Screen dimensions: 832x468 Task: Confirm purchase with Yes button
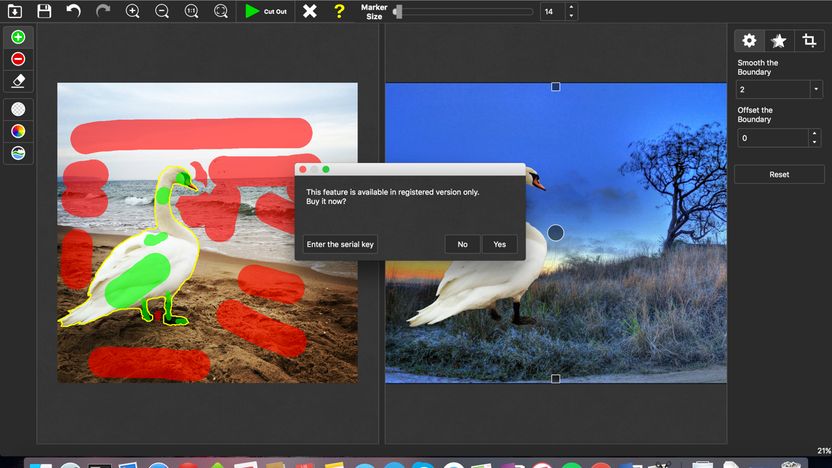[x=499, y=244]
